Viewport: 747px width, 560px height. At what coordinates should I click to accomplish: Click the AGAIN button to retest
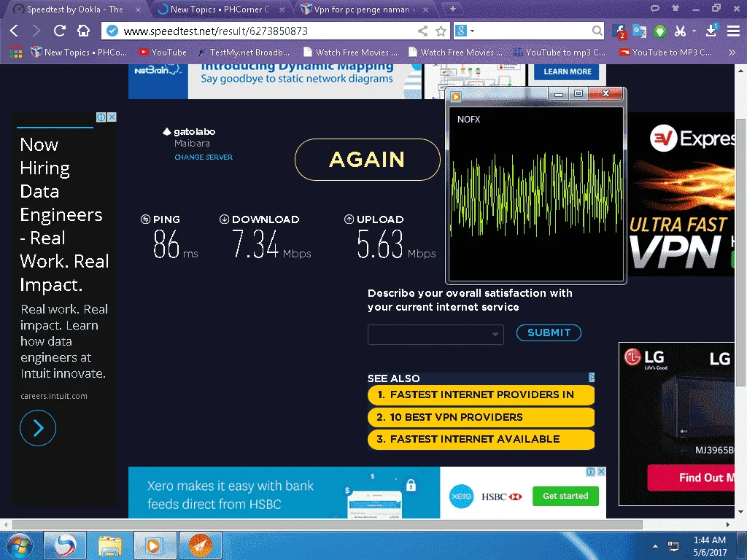pyautogui.click(x=368, y=160)
